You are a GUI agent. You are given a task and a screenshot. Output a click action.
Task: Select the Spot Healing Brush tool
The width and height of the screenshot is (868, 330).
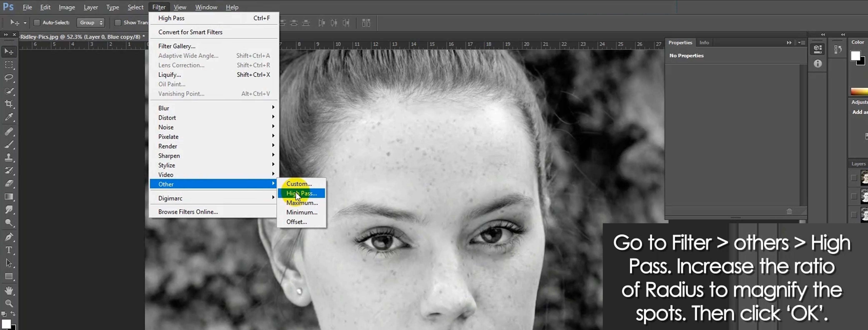(x=9, y=132)
